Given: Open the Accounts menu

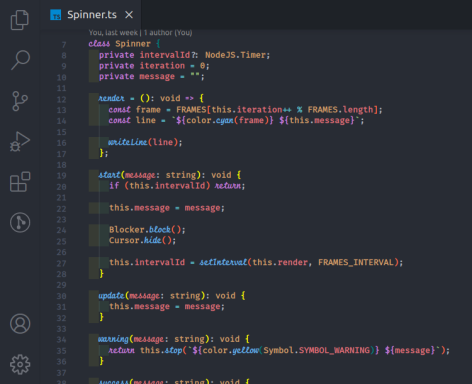Looking at the screenshot, I should [x=20, y=324].
